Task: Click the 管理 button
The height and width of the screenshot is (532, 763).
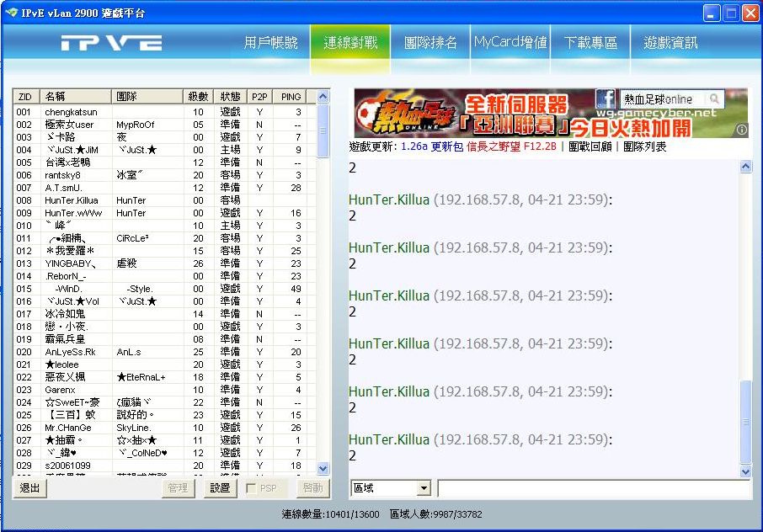Action: coord(178,487)
